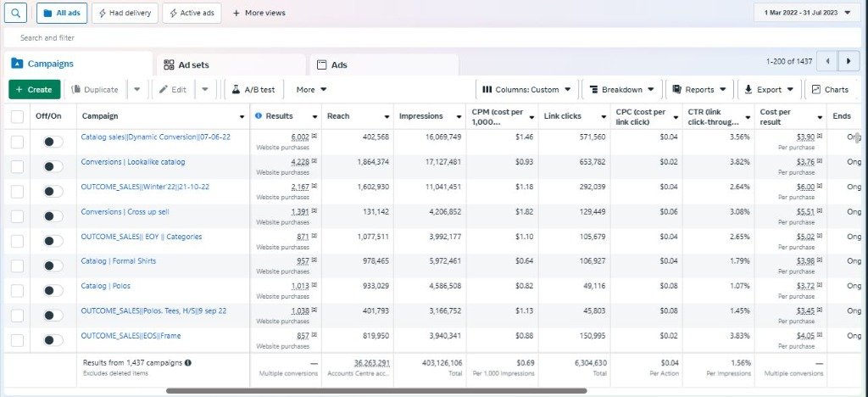Open the Charts view
The width and height of the screenshot is (868, 397).
(x=830, y=90)
